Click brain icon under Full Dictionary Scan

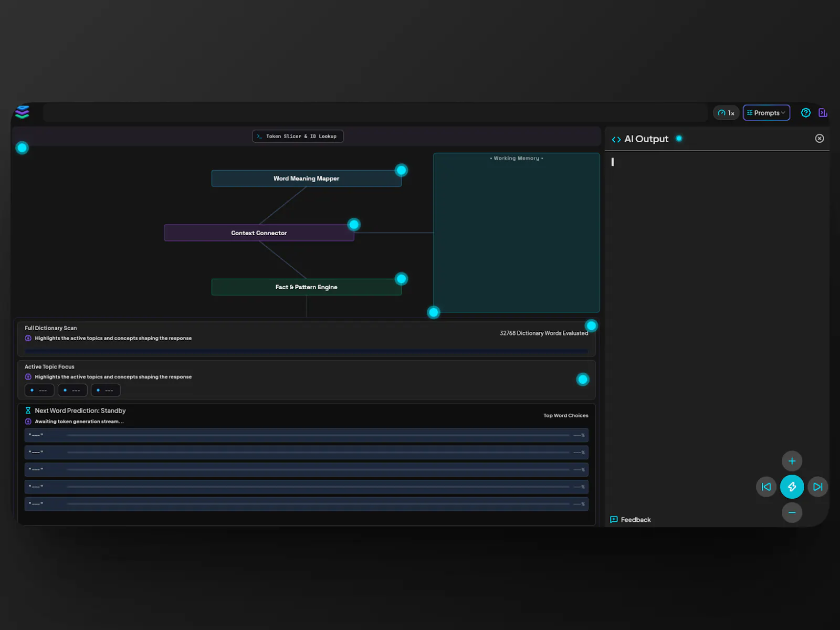point(28,338)
